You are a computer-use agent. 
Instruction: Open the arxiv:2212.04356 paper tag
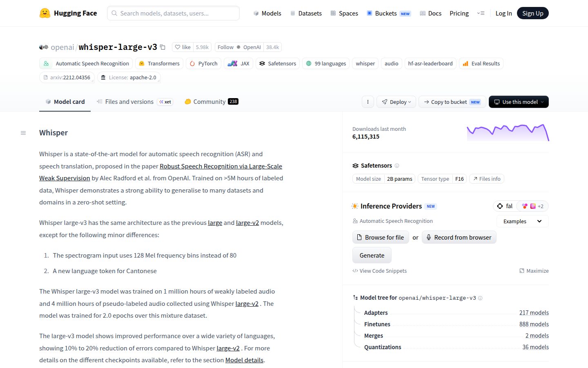click(67, 77)
